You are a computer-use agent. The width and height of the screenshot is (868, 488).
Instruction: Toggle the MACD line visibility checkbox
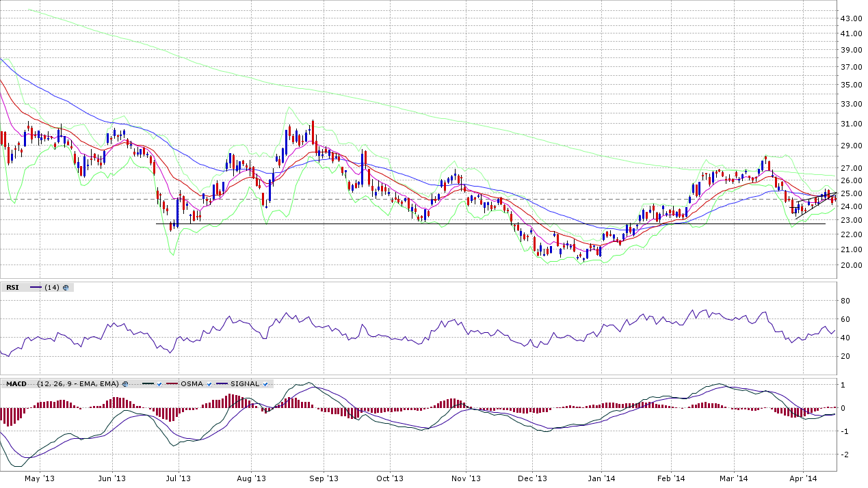click(159, 384)
